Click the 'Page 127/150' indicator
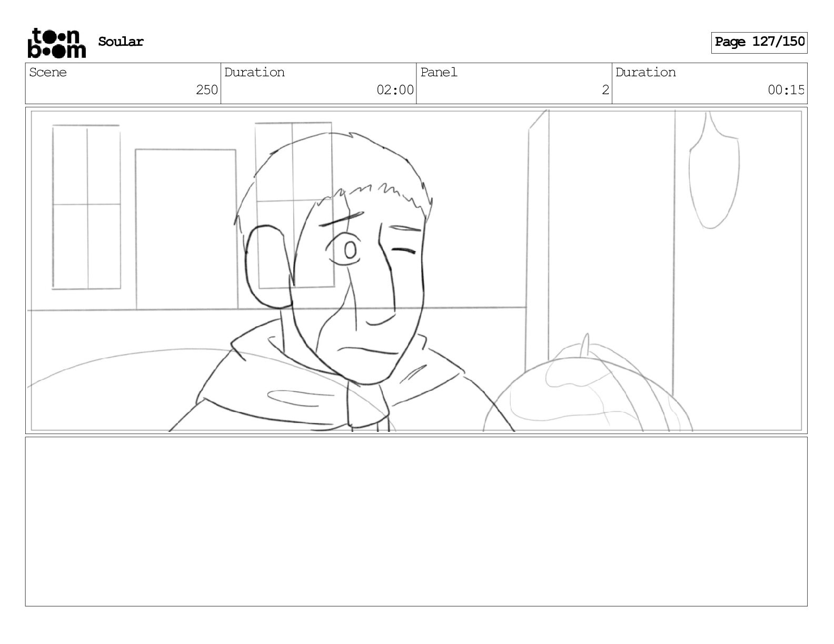The width and height of the screenshot is (834, 644). [759, 42]
